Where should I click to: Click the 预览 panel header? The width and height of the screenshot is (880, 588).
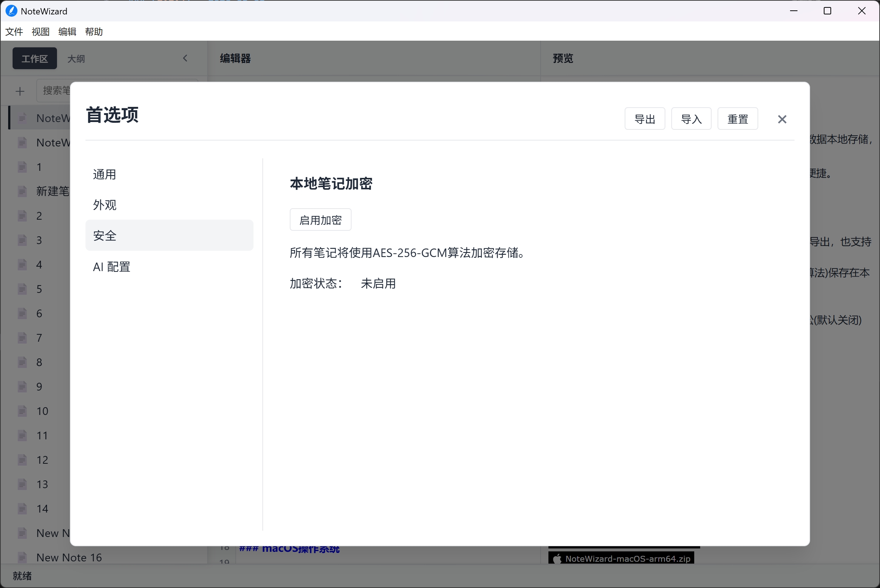(563, 58)
